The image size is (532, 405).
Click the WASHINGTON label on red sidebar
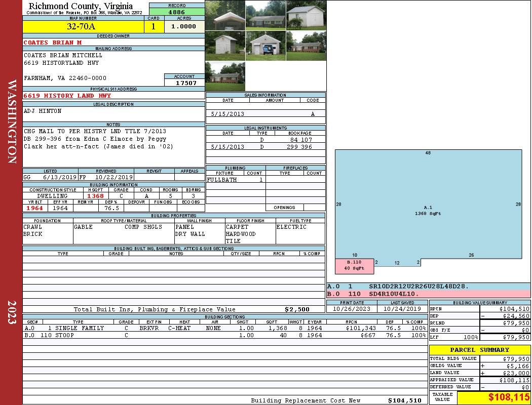pos(11,121)
